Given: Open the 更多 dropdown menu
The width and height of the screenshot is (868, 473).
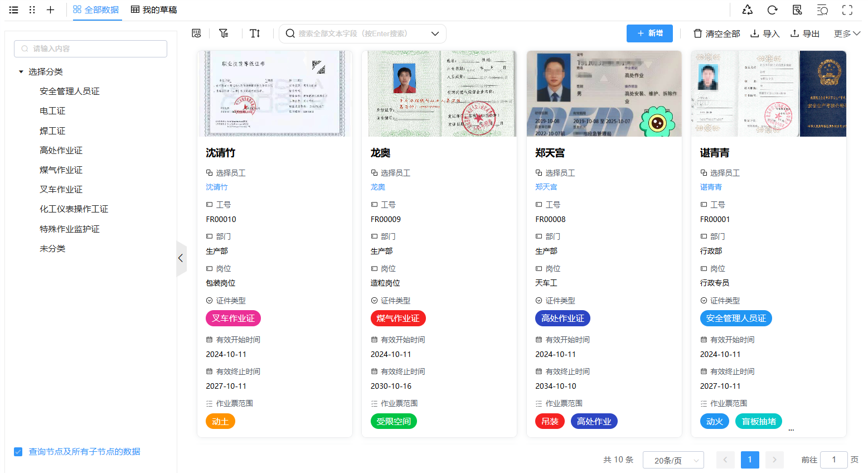Looking at the screenshot, I should pos(846,33).
